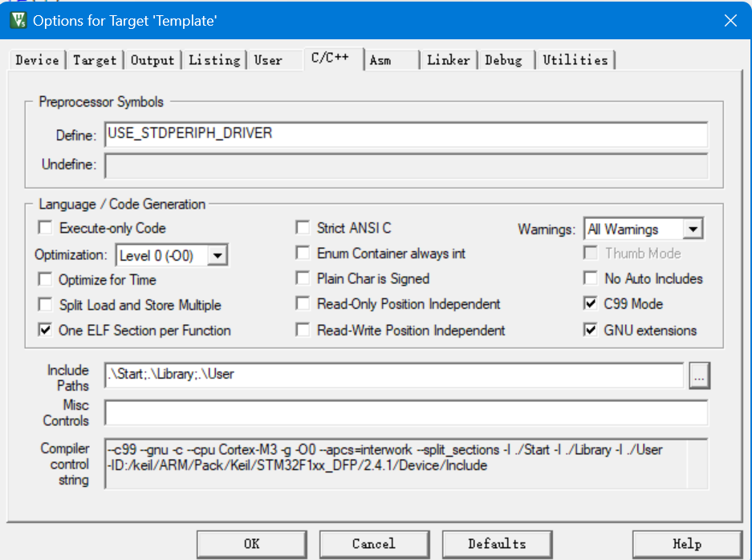Uncheck C99 Mode checkbox

[x=591, y=303]
